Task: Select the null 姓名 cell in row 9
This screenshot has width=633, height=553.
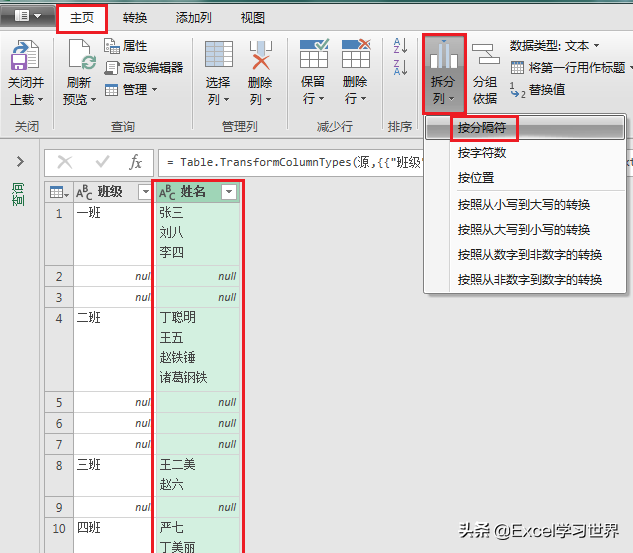Action: click(197, 507)
